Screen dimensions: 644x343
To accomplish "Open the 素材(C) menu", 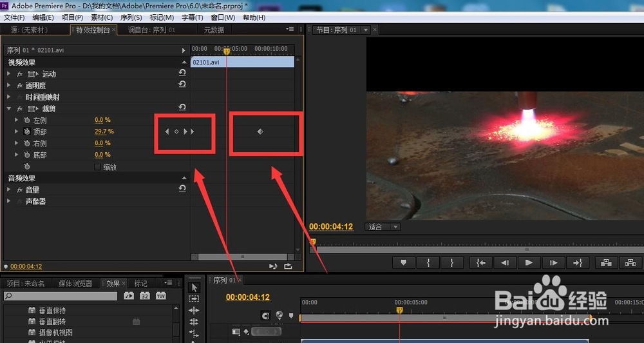I will [102, 17].
